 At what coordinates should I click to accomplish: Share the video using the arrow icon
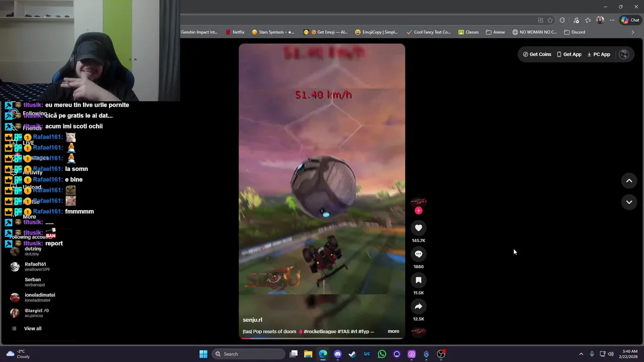[418, 306]
